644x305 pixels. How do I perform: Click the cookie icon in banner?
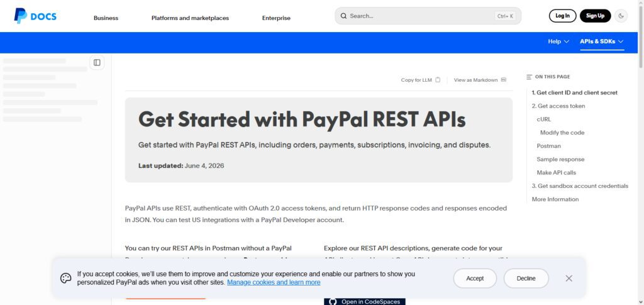(x=65, y=278)
